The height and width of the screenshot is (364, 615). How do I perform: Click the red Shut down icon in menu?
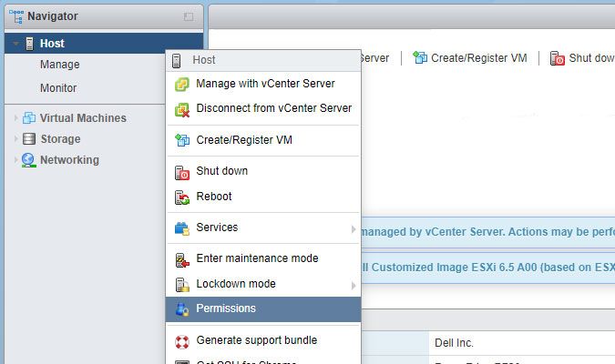pyautogui.click(x=181, y=171)
